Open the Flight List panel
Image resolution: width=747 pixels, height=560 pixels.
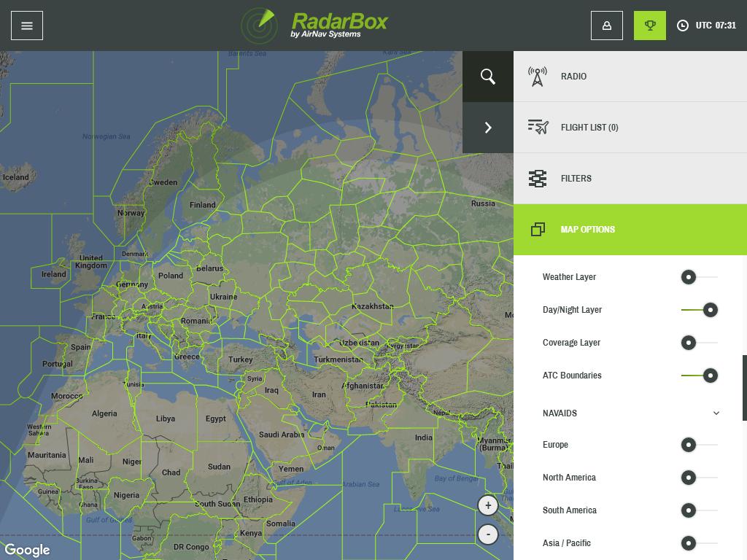coord(589,128)
